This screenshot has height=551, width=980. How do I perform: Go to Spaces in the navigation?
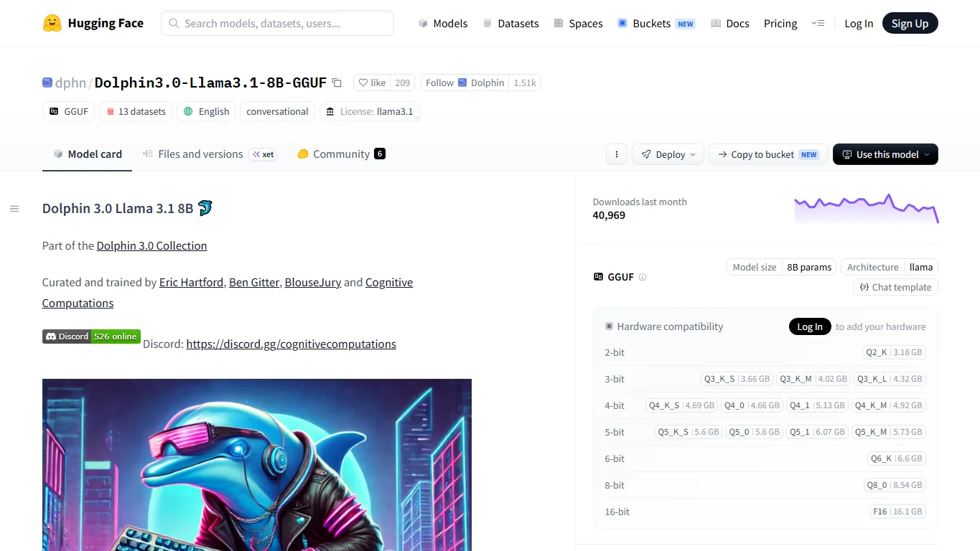(578, 23)
